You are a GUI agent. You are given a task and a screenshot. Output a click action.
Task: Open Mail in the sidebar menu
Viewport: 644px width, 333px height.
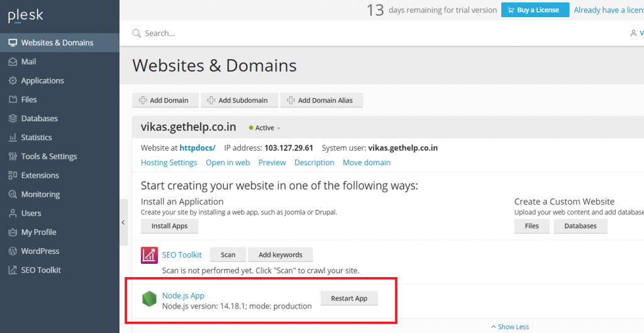coord(28,62)
